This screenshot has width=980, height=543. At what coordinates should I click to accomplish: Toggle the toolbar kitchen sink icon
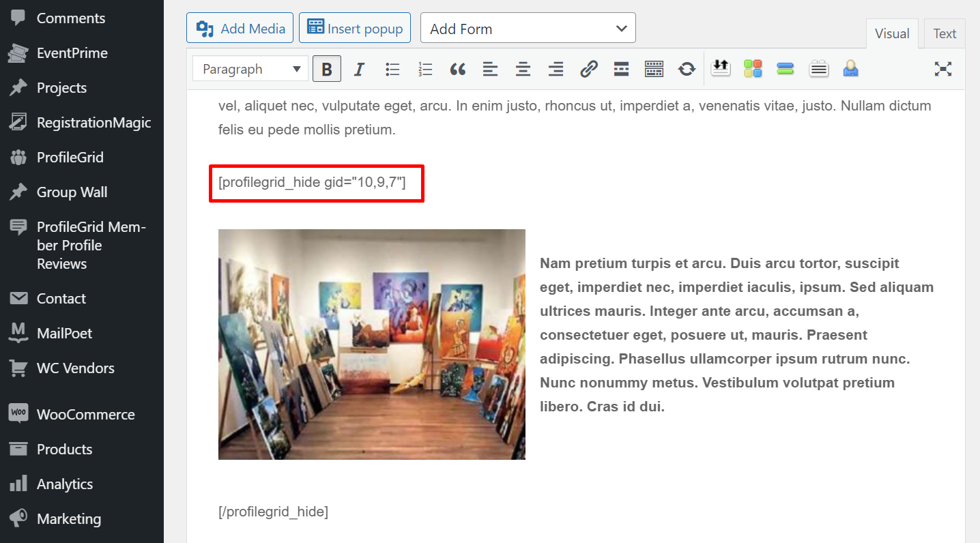[x=654, y=69]
